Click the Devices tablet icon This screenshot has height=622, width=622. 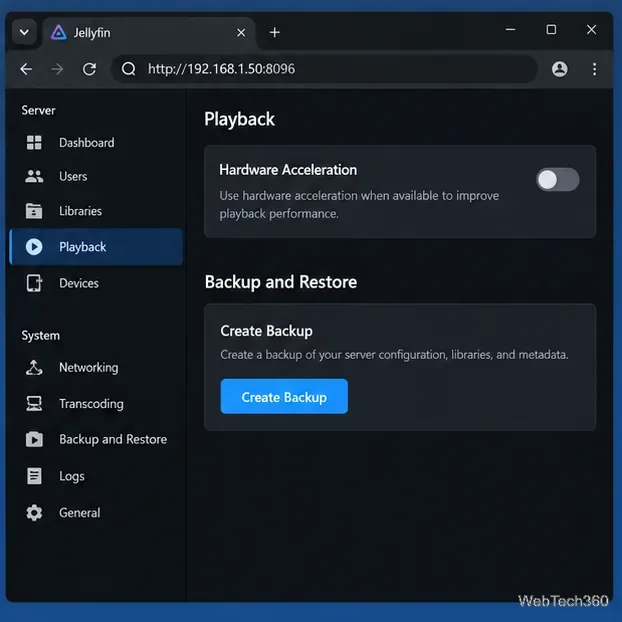pyautogui.click(x=34, y=283)
